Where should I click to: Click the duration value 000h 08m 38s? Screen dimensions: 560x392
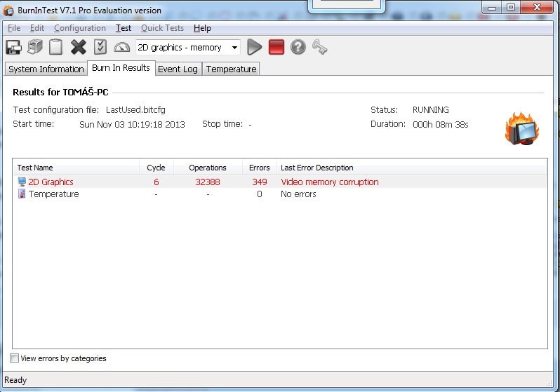(441, 124)
